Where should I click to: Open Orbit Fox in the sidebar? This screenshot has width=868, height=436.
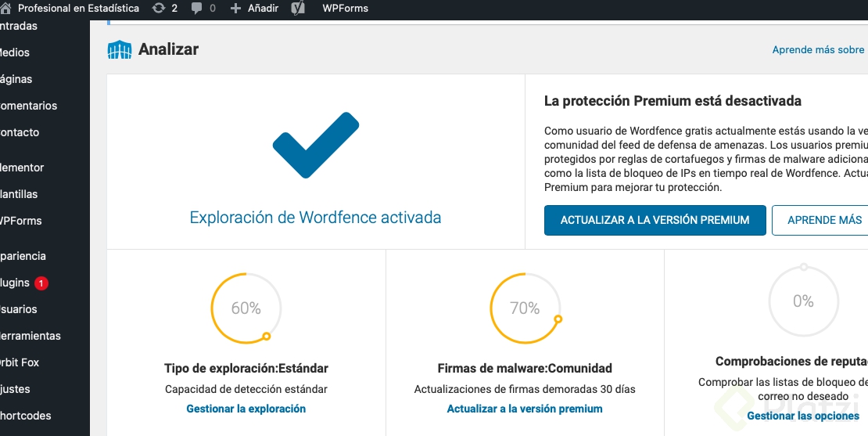pos(20,363)
